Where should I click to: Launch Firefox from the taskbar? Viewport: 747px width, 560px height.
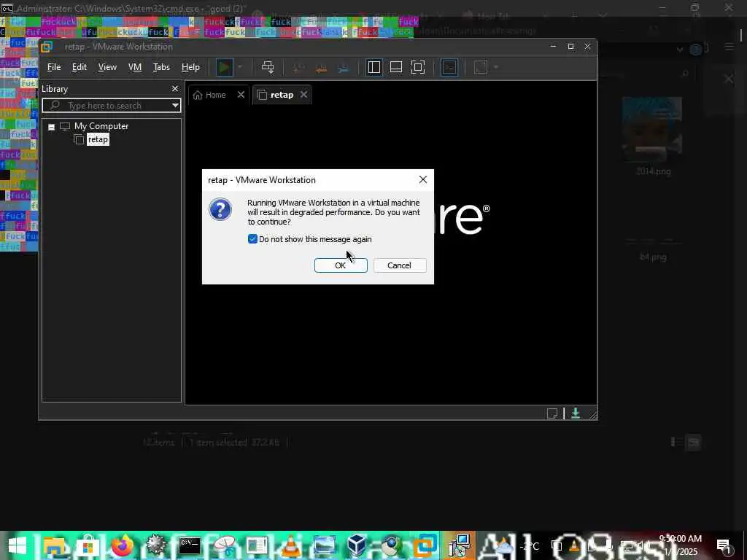coord(122,545)
